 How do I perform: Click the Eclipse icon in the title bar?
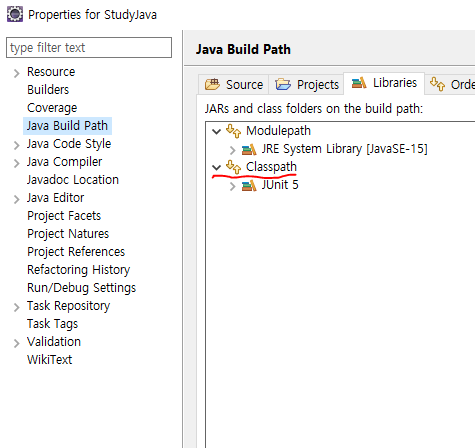(15, 14)
